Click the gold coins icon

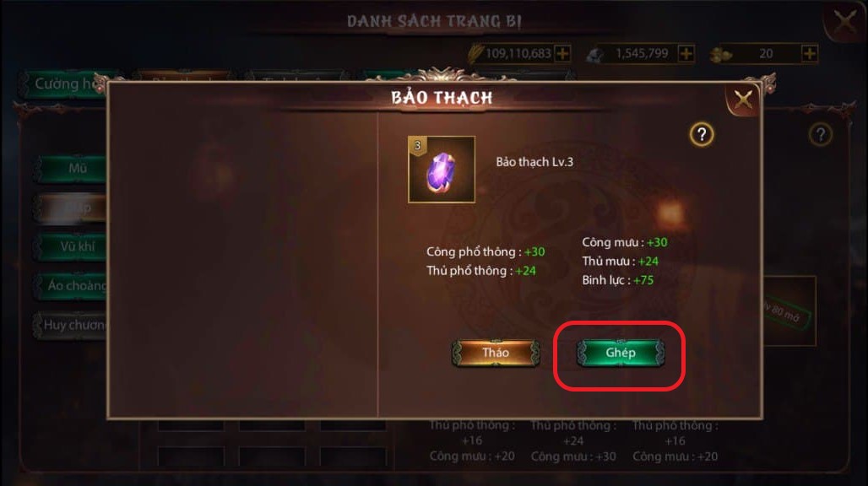[x=721, y=55]
